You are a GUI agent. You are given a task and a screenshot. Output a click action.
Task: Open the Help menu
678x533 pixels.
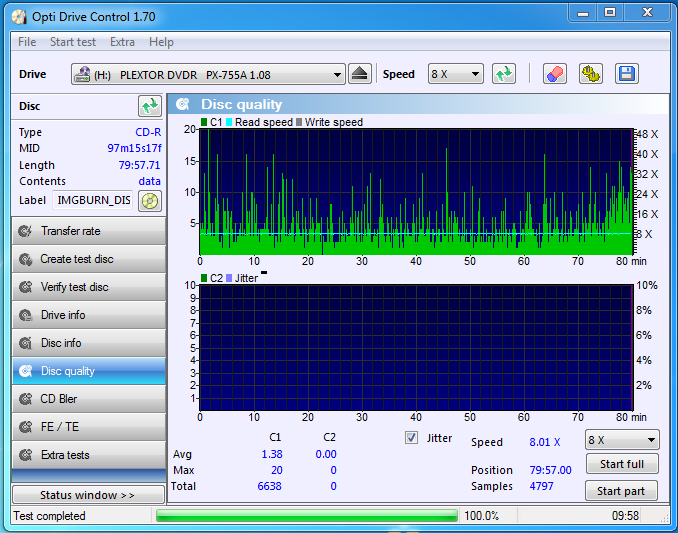coord(161,42)
